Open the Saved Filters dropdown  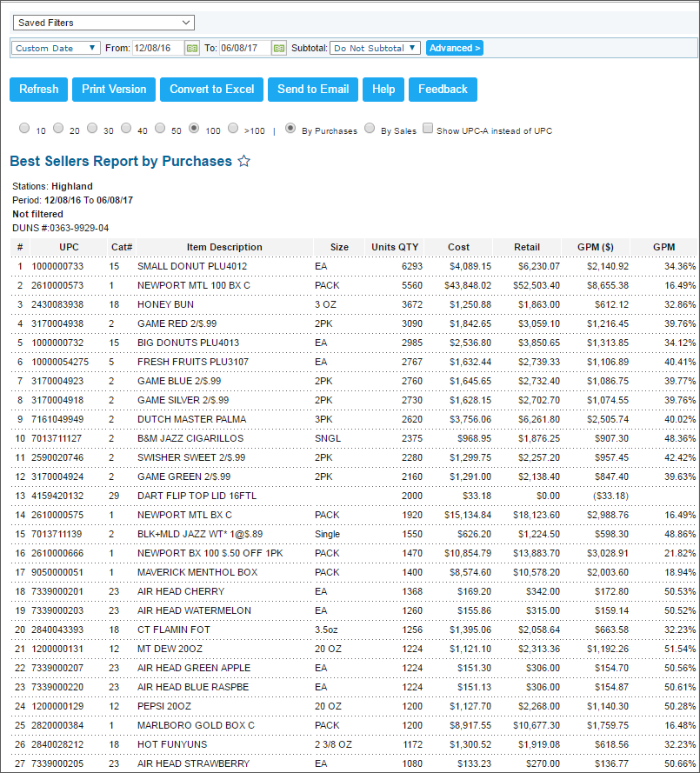pyautogui.click(x=103, y=23)
